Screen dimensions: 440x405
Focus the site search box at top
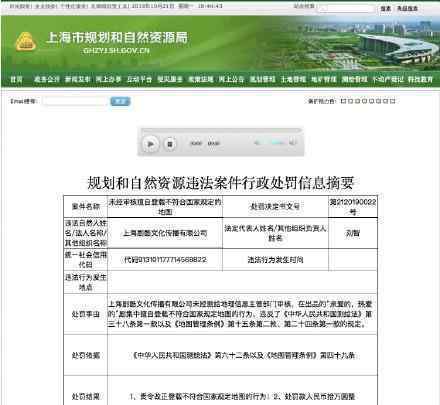click(346, 8)
